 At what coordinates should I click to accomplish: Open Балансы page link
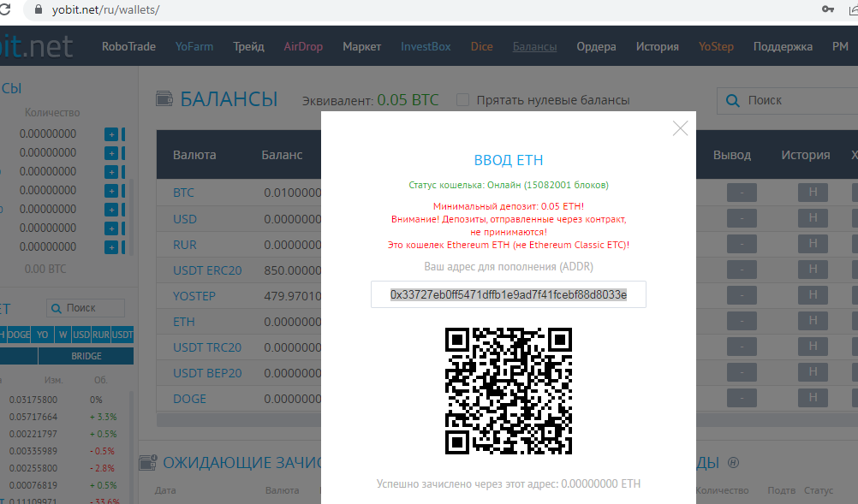click(x=534, y=47)
